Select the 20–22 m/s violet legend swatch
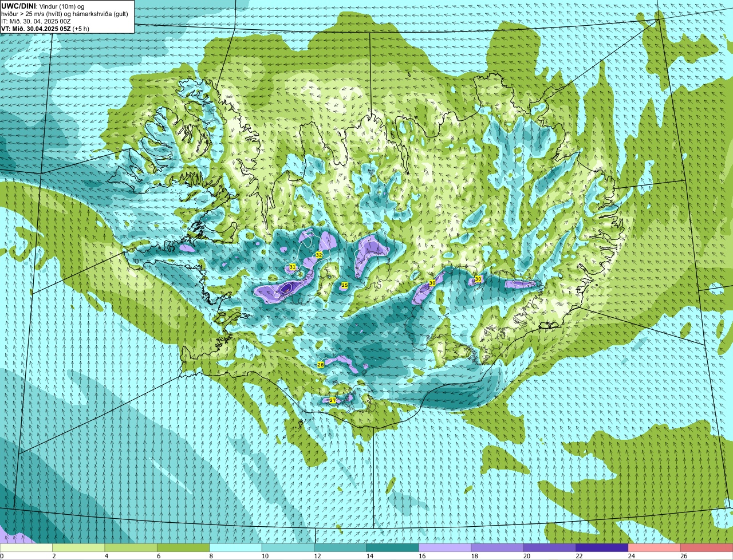This screenshot has height=560, width=733. (x=550, y=547)
